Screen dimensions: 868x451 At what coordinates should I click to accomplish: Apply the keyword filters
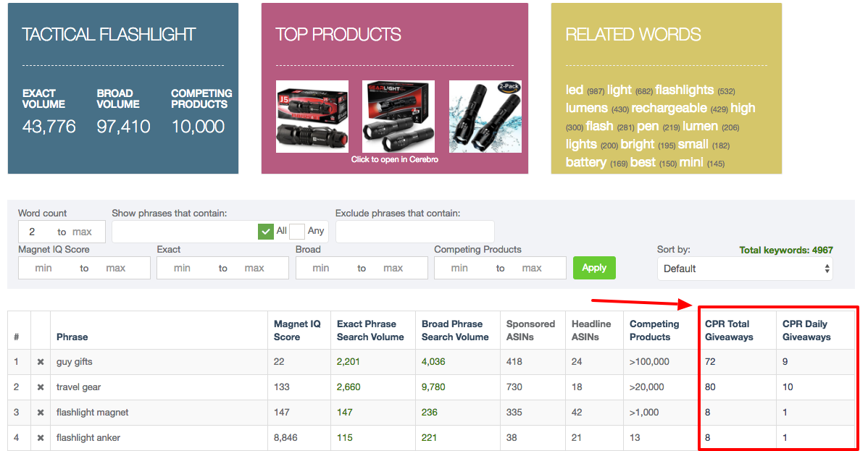(594, 268)
